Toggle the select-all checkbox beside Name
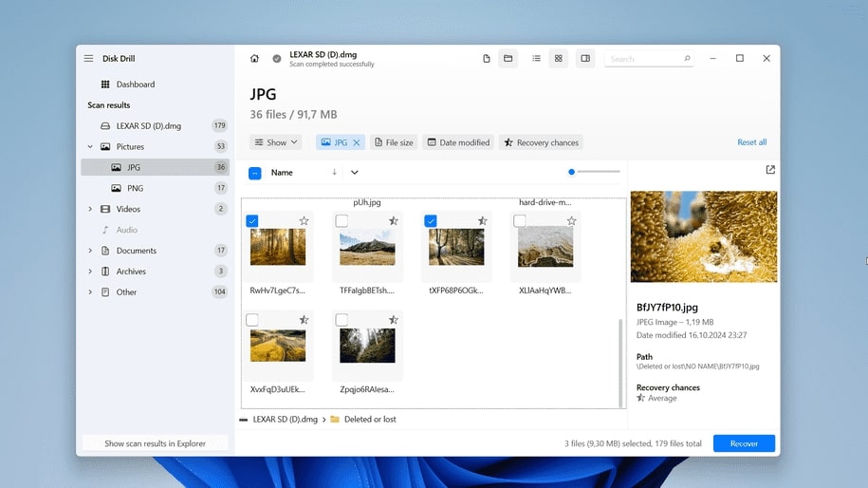868x488 pixels. coord(254,173)
